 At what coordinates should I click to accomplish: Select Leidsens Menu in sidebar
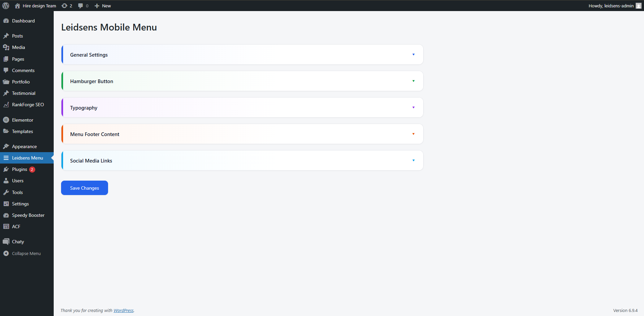27,157
